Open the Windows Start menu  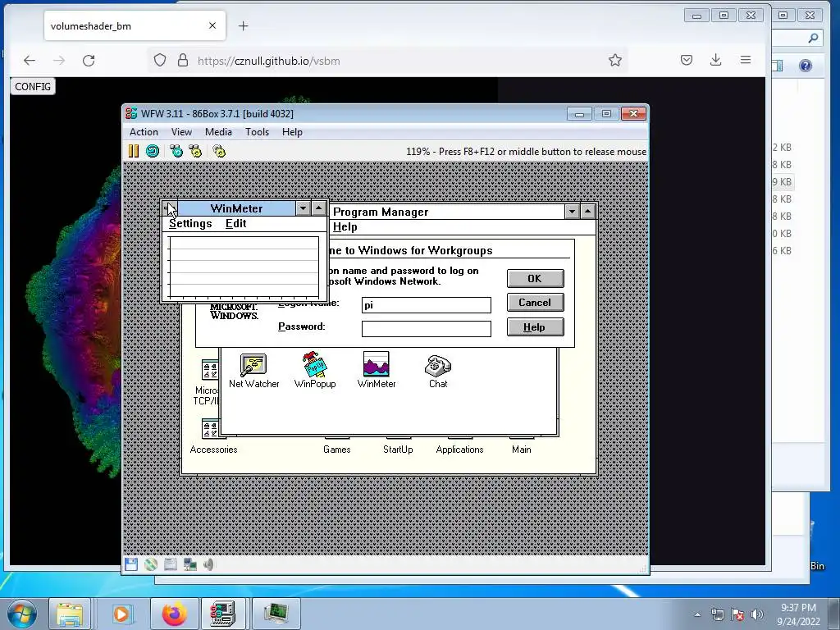(22, 614)
